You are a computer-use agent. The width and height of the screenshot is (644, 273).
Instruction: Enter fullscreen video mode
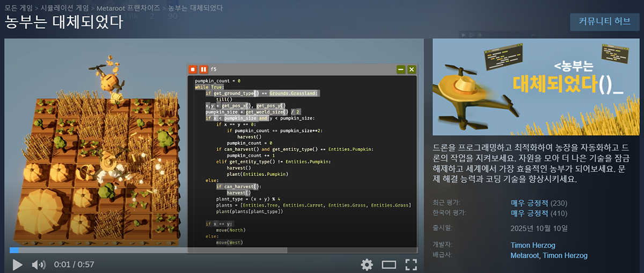click(x=411, y=264)
